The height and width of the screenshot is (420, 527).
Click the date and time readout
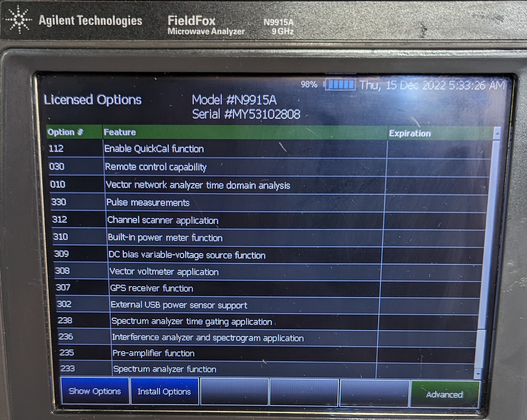tap(432, 85)
